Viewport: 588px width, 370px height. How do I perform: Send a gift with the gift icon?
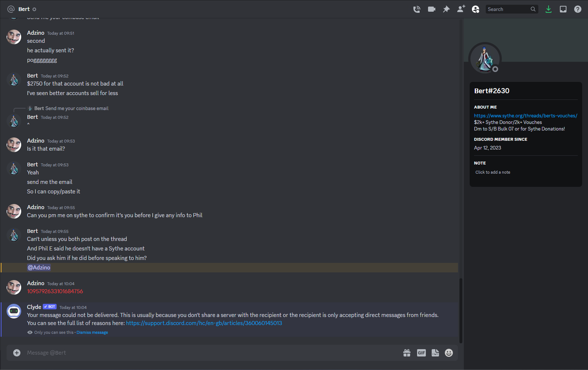tap(407, 353)
